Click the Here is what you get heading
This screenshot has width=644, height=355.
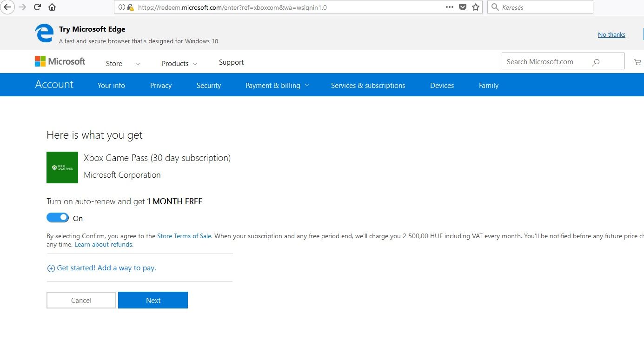tap(94, 135)
